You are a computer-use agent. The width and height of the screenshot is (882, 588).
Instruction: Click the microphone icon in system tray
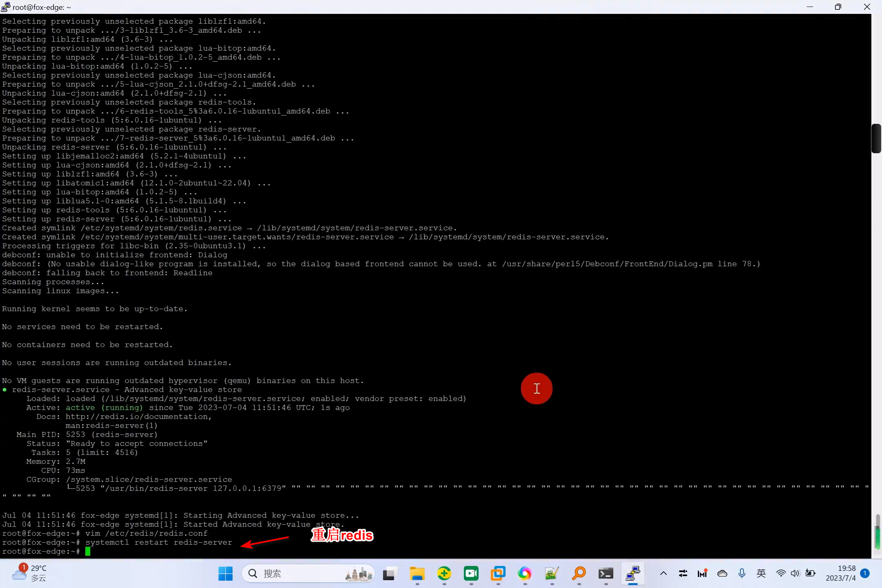point(742,574)
